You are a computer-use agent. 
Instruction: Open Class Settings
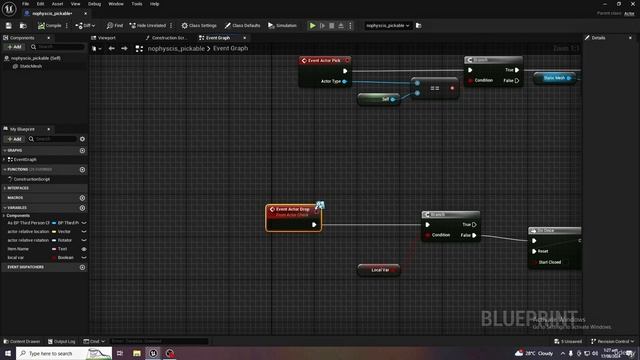199,26
